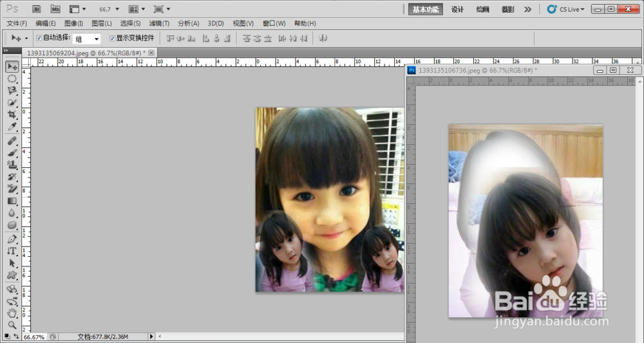This screenshot has height=343, width=644.
Task: Select the Zoom tool
Action: (12, 326)
